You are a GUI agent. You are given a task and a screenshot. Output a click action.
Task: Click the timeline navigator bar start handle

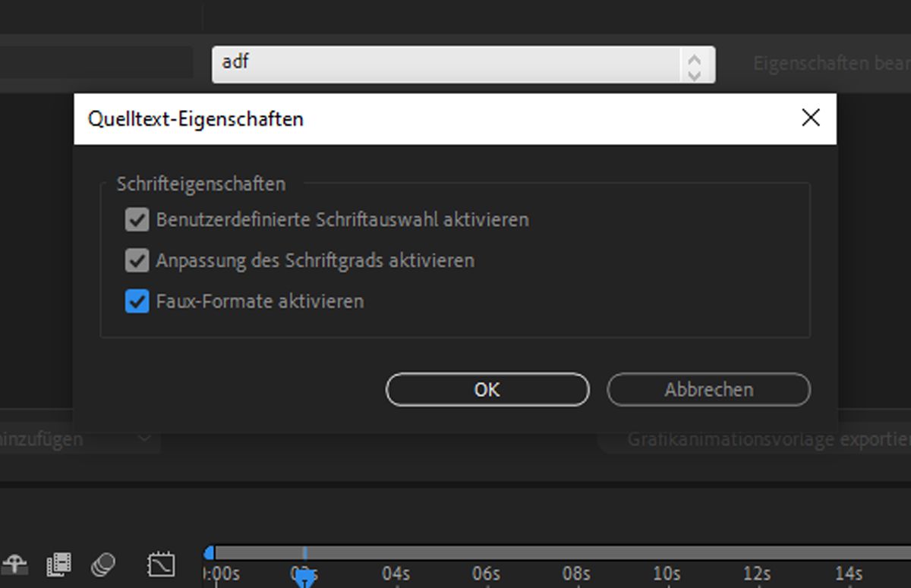point(210,553)
